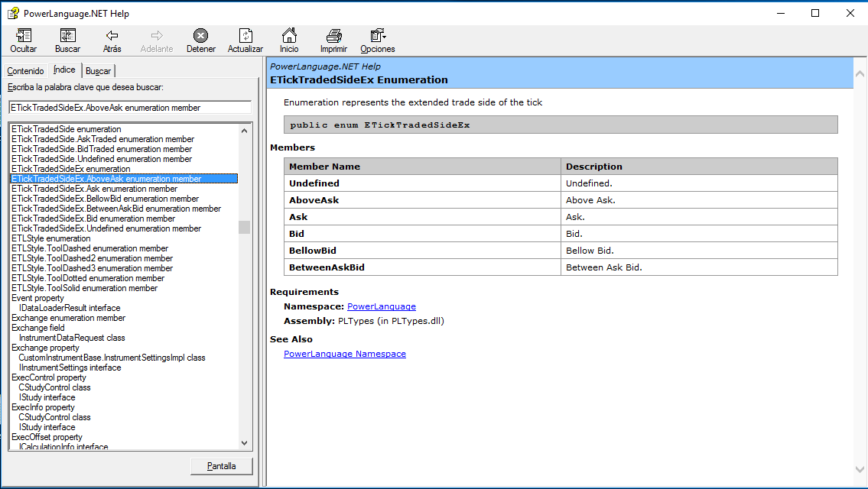Select InstrumentDataRequest class entry
Screen dimensions: 868x489
(72, 338)
